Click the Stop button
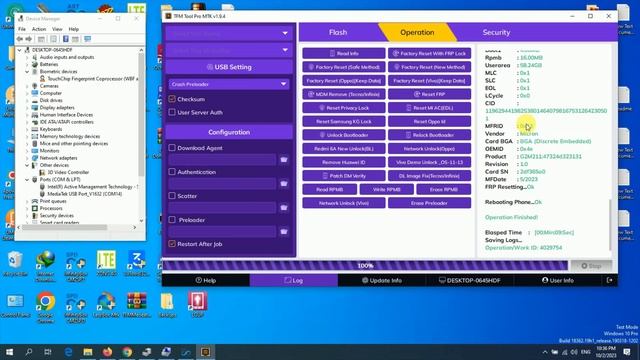The height and width of the screenshot is (360, 640). [591, 266]
